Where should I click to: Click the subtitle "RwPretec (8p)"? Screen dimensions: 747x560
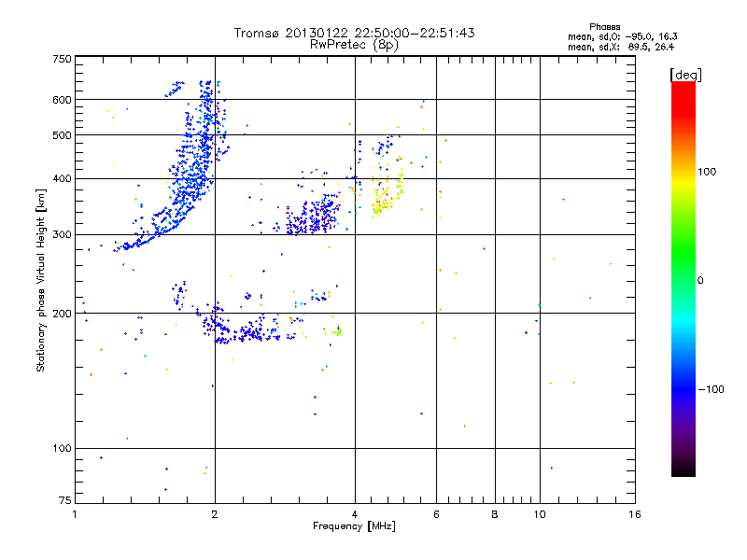(x=354, y=45)
